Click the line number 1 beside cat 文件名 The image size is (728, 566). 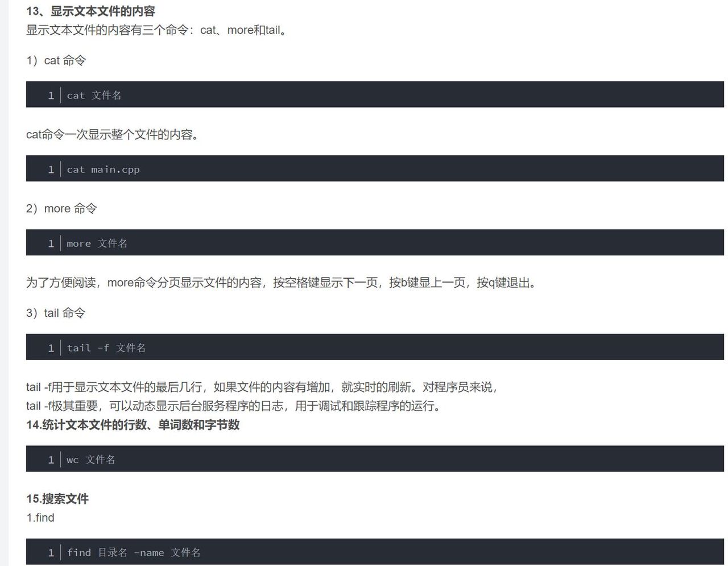pyautogui.click(x=51, y=95)
